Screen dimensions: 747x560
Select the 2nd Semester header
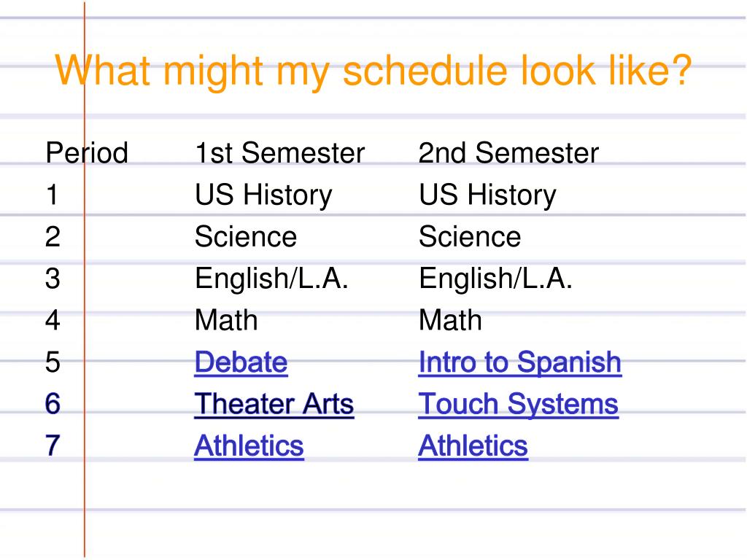pyautogui.click(x=508, y=153)
